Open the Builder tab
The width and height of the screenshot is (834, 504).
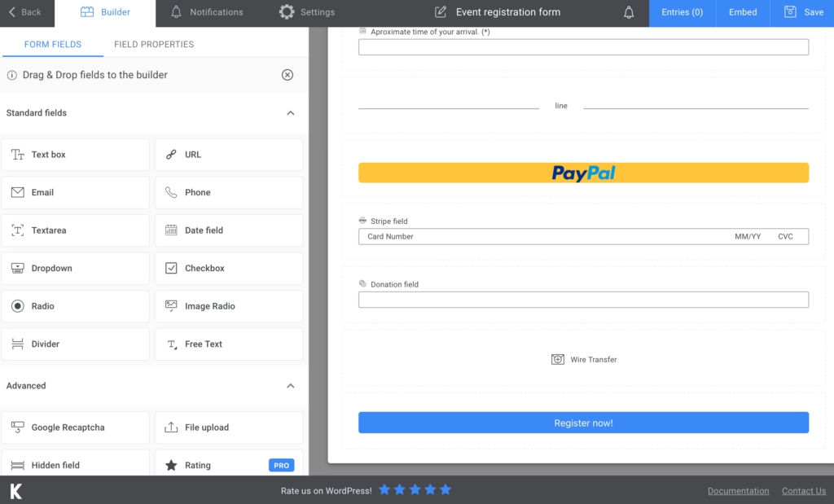(x=105, y=12)
